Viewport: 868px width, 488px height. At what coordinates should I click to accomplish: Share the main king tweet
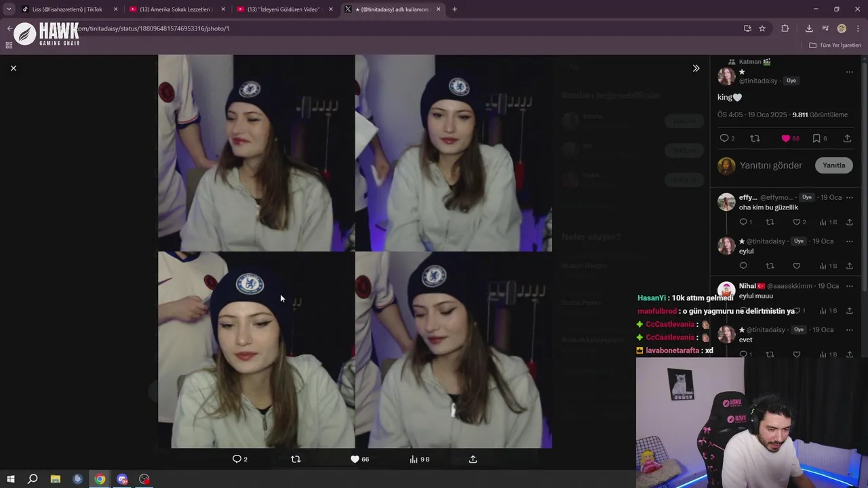[847, 138]
